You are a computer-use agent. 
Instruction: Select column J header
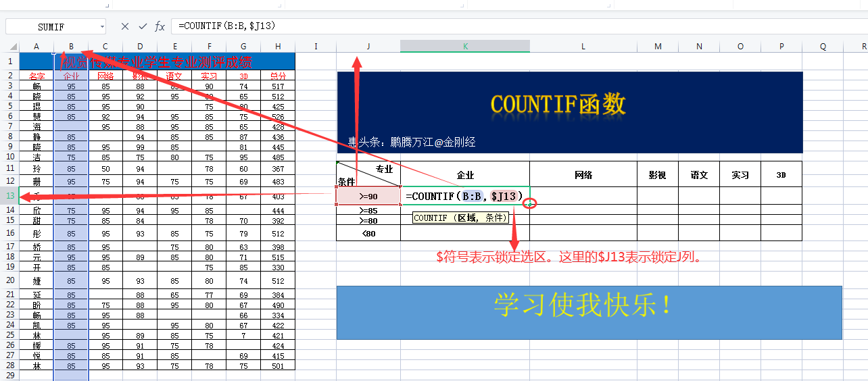click(x=368, y=47)
